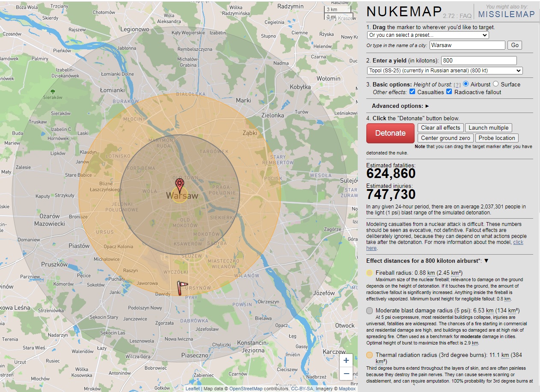Open the Leaflet attribution link
This screenshot has width=540, height=392.
(x=193, y=389)
